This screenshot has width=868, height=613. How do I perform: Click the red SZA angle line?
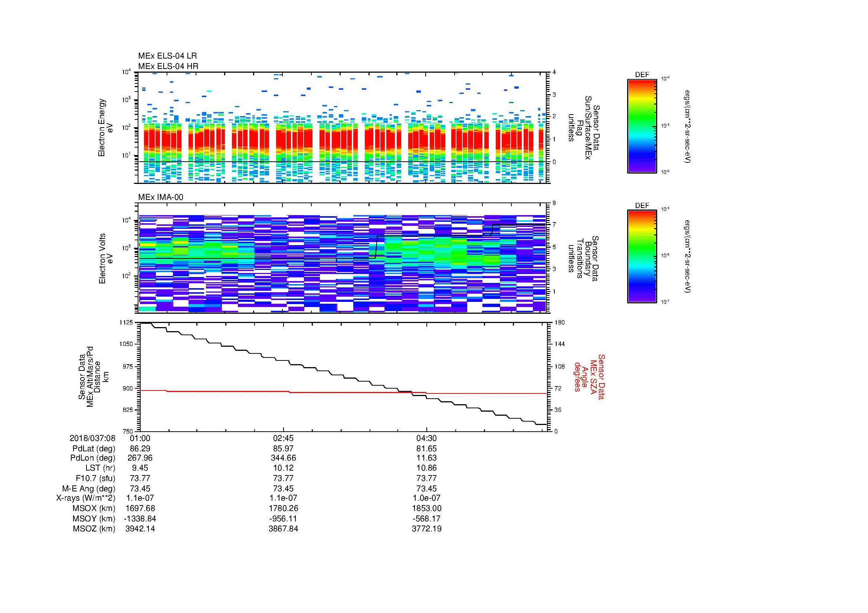(343, 392)
